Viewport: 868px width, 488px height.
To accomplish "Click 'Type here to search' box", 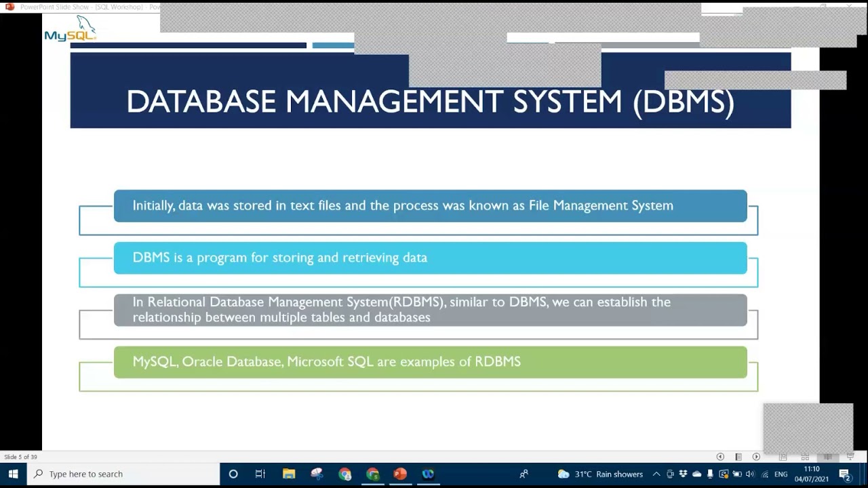I will click(123, 474).
